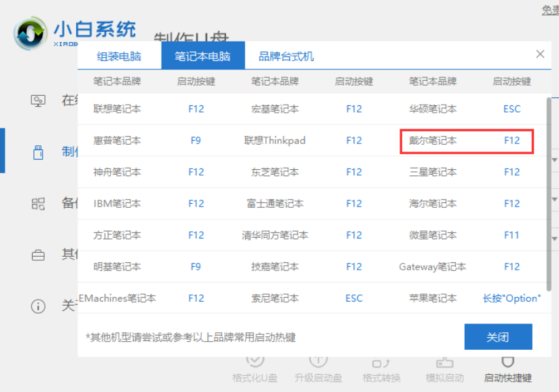The height and width of the screenshot is (392, 559).
Task: Click the 格式转换 tool icon
Action: click(x=381, y=361)
